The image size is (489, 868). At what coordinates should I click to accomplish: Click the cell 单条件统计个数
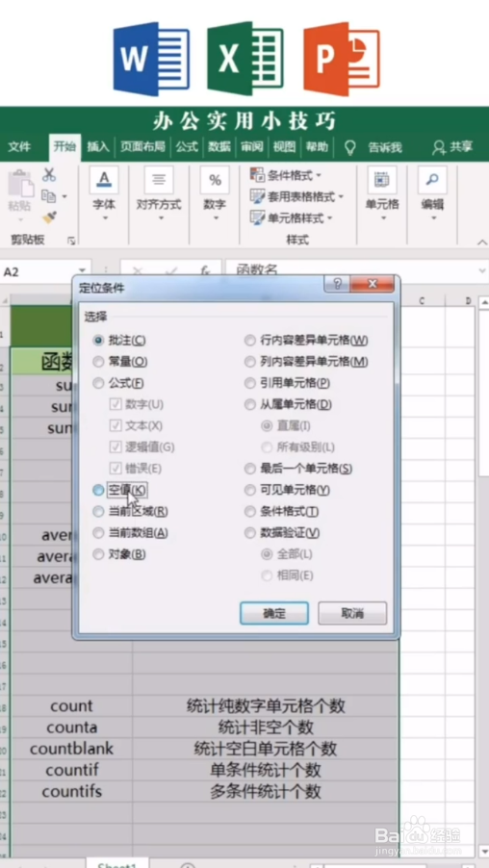tap(266, 770)
